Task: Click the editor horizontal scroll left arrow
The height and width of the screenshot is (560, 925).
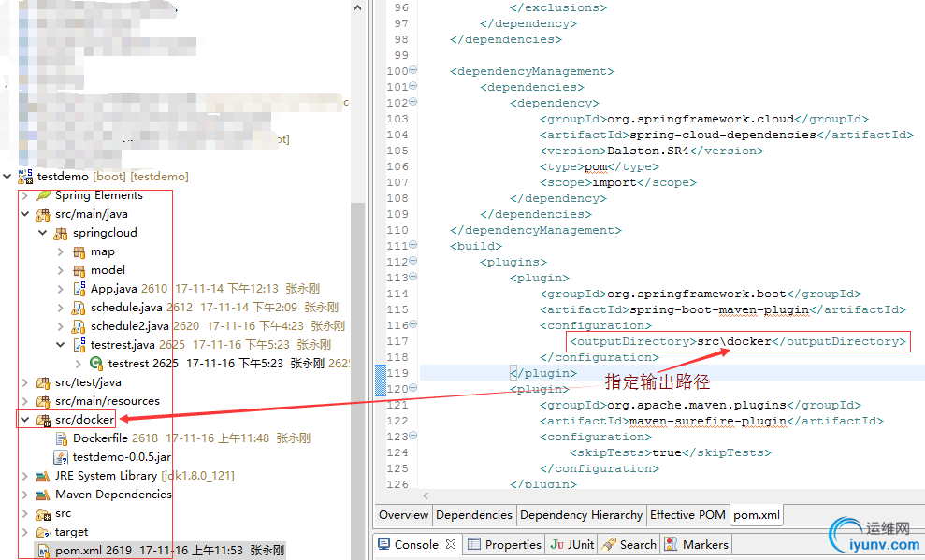Action: coord(426,495)
